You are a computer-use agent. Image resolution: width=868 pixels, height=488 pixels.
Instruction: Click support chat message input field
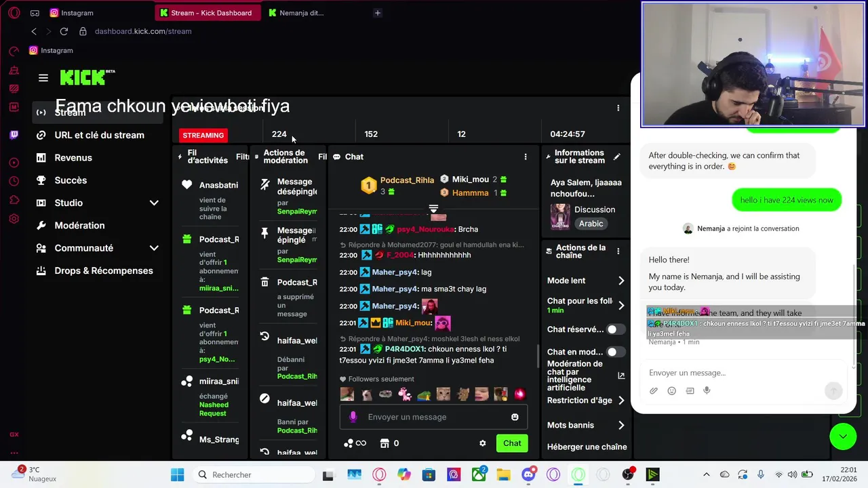tap(743, 373)
